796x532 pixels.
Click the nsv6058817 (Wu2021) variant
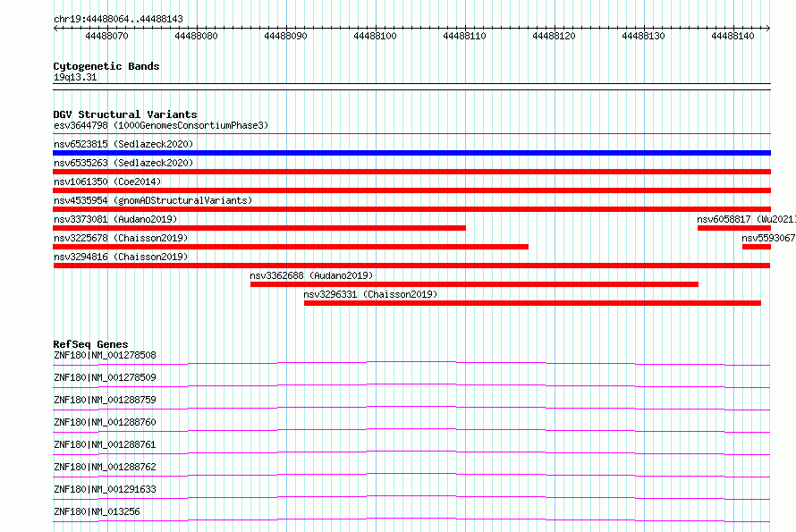point(734,228)
